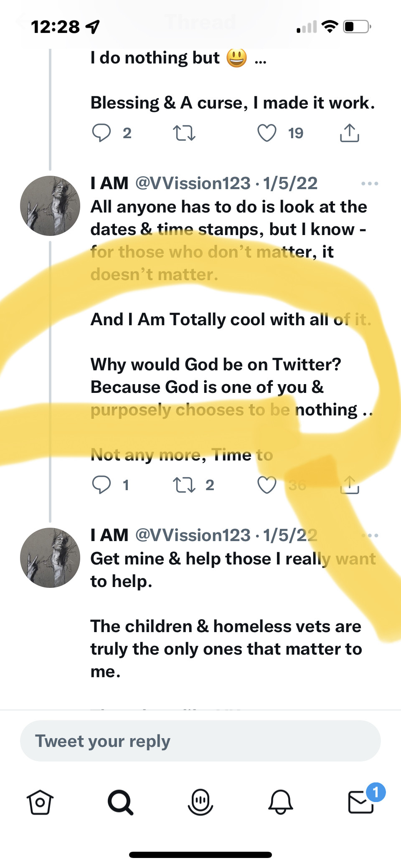Open the Spaces microphone tab
This screenshot has height=868, width=401.
pyautogui.click(x=200, y=802)
